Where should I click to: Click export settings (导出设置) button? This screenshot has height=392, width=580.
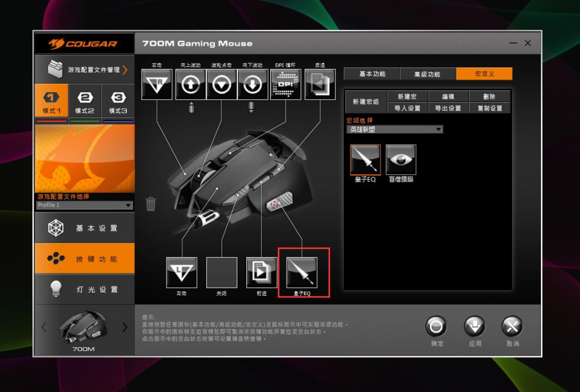(448, 108)
